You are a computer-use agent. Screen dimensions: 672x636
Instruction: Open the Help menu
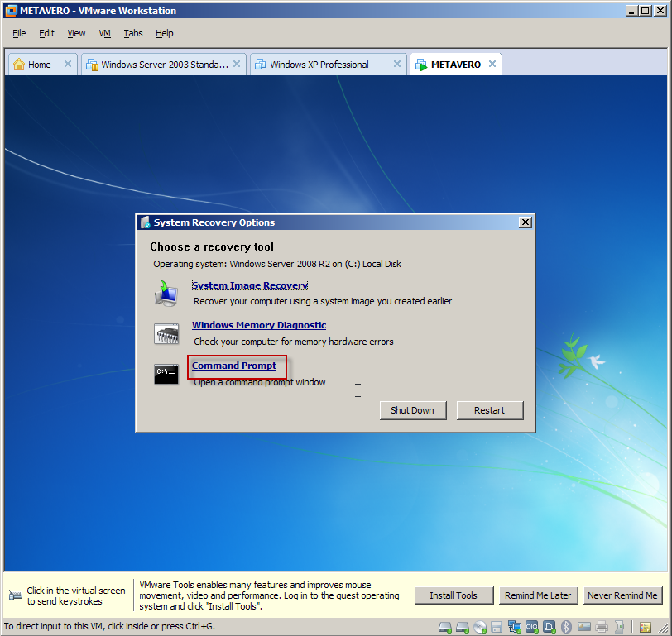164,33
